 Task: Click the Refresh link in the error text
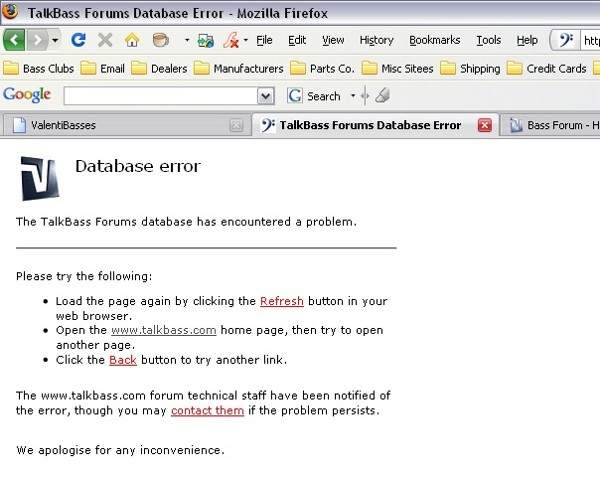[x=282, y=301]
